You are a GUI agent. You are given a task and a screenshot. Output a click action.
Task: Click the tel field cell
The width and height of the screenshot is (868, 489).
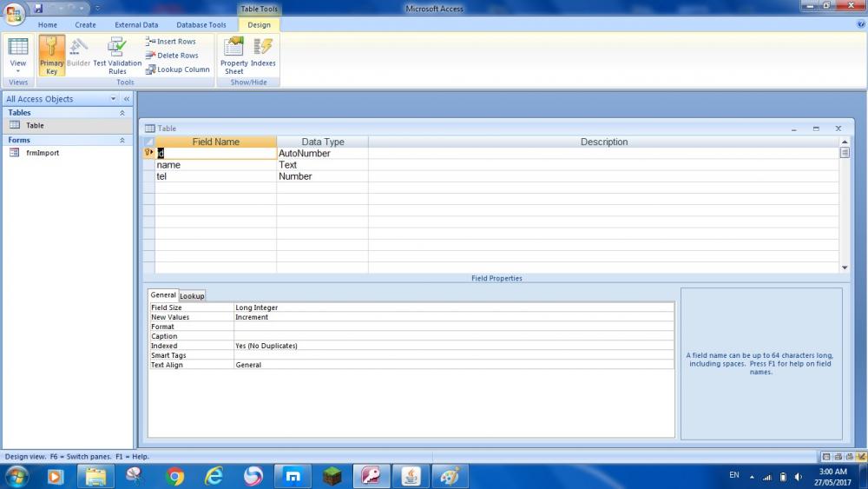[x=216, y=176]
